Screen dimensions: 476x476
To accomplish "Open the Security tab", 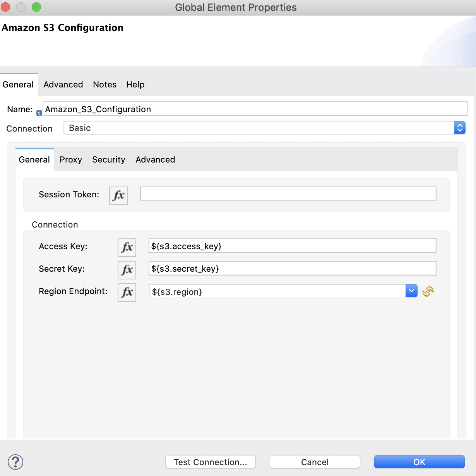I will click(x=109, y=159).
